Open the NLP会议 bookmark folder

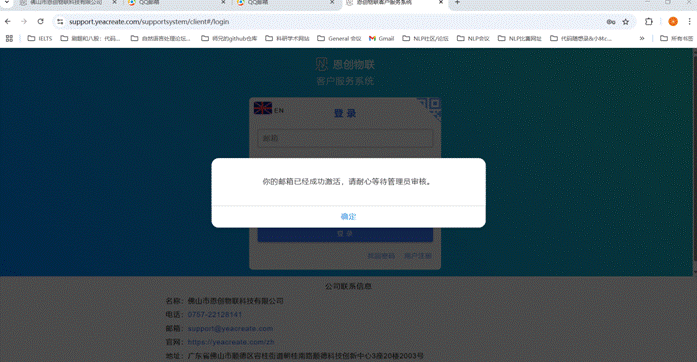[x=473, y=39]
